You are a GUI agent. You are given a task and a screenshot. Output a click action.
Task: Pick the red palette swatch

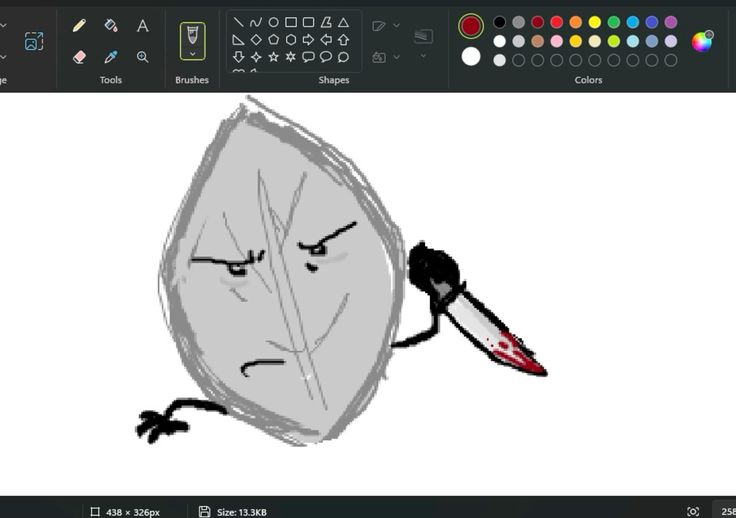tap(557, 22)
